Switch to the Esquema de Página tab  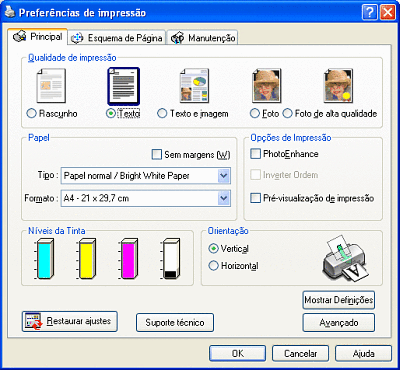coord(117,38)
